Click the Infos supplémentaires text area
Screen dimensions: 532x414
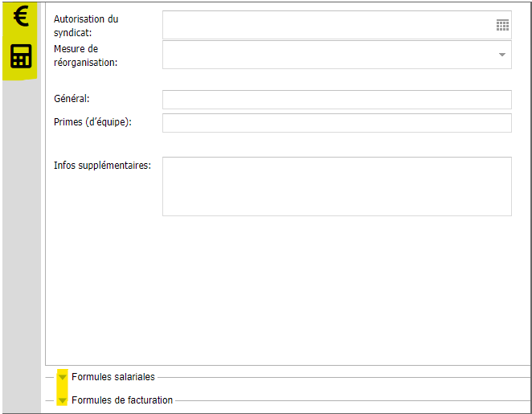point(337,187)
